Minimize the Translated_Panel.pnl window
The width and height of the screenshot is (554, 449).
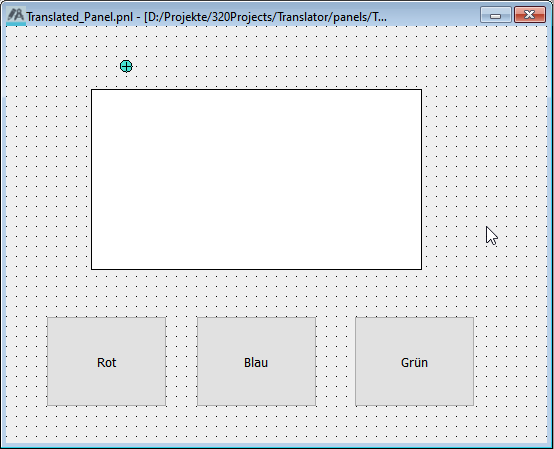[496, 15]
